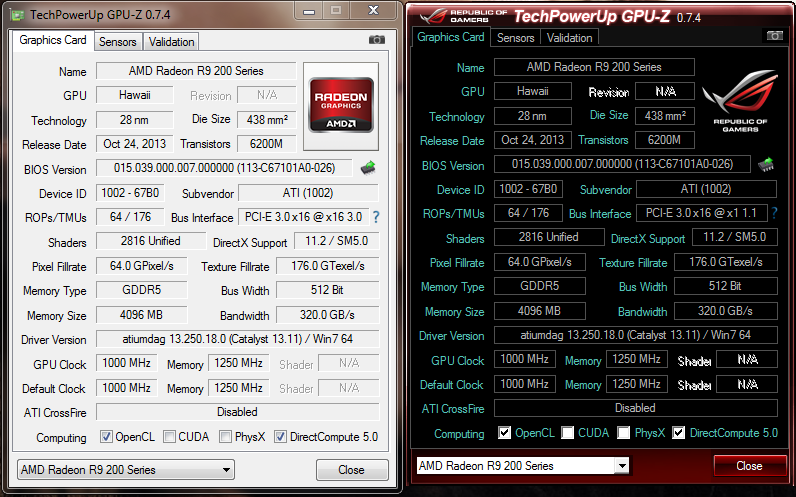Open GPU selection dropdown in left window
This screenshot has height=497, width=796.
pos(126,470)
